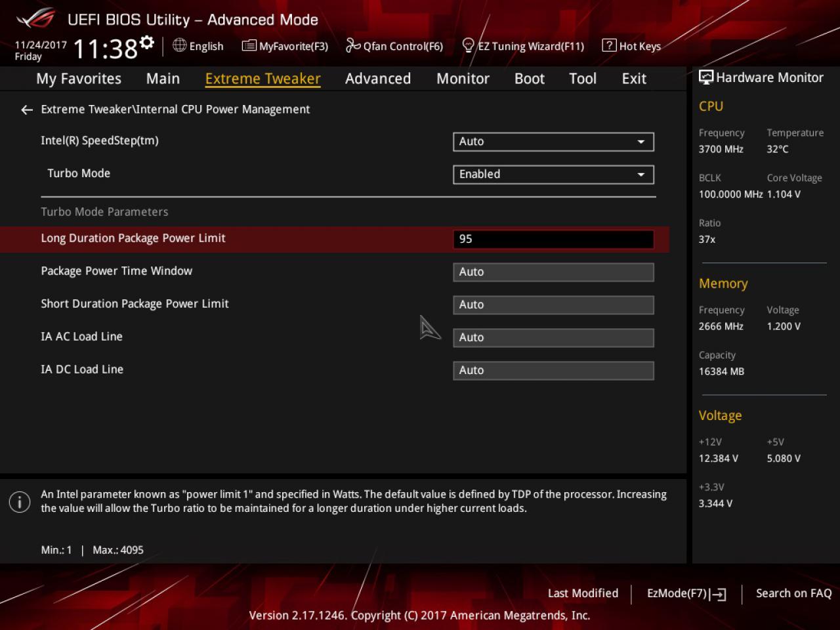The height and width of the screenshot is (630, 840).
Task: Launch EZ Tuning Wizard(F11) bulb icon
Action: (x=468, y=45)
